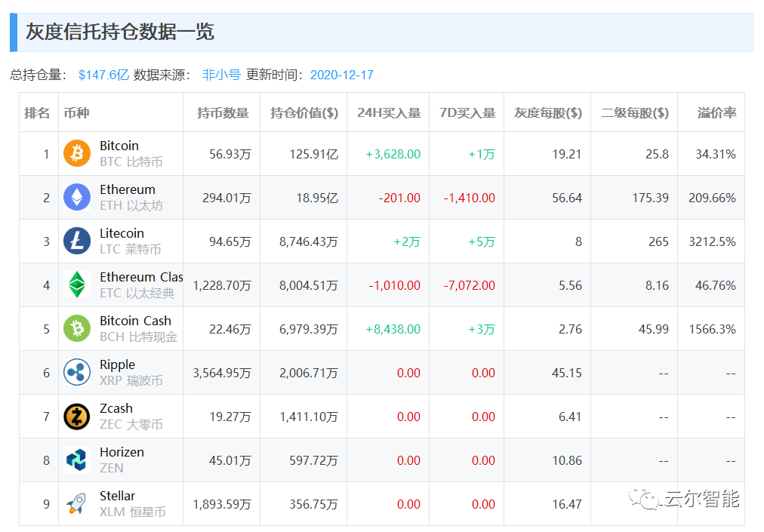This screenshot has height=532, width=764.
Task: Open the Litecoin name link
Action: click(122, 233)
